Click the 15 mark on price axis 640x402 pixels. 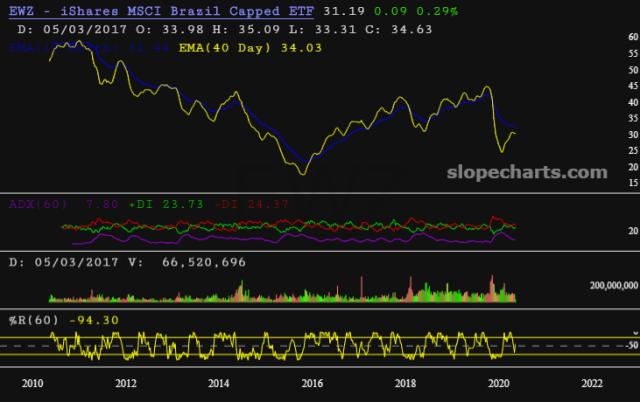pos(632,182)
